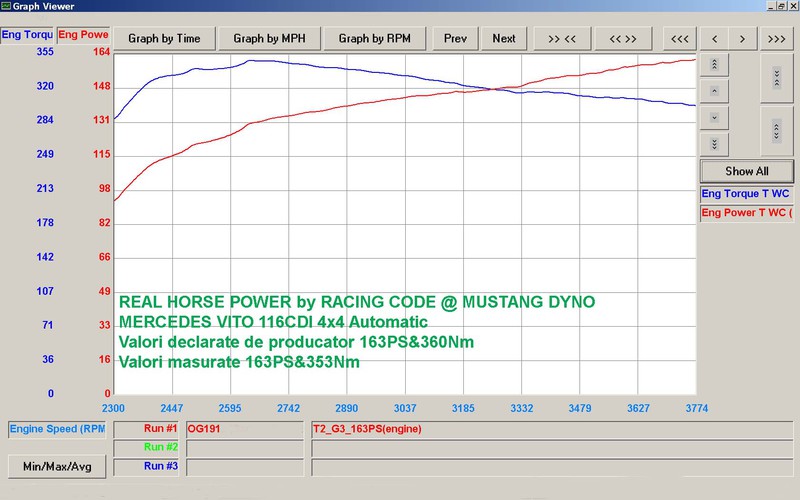Image resolution: width=800 pixels, height=500 pixels.
Task: Shift graph right with '>' button
Action: pyautogui.click(x=742, y=39)
